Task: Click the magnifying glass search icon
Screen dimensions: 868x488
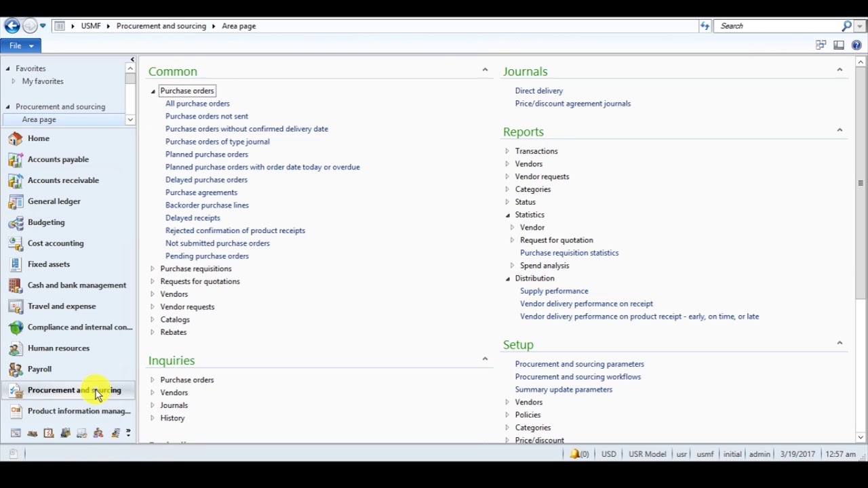Action: (846, 26)
